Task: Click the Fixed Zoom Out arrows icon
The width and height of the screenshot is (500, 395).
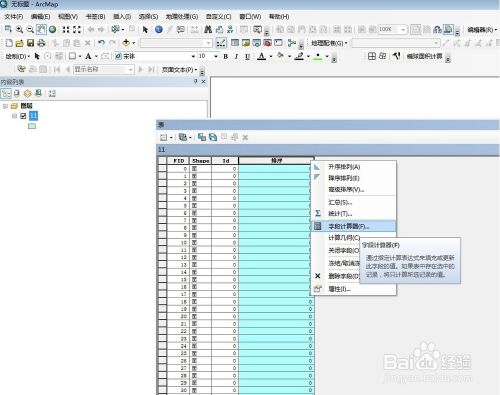Action: (77, 30)
